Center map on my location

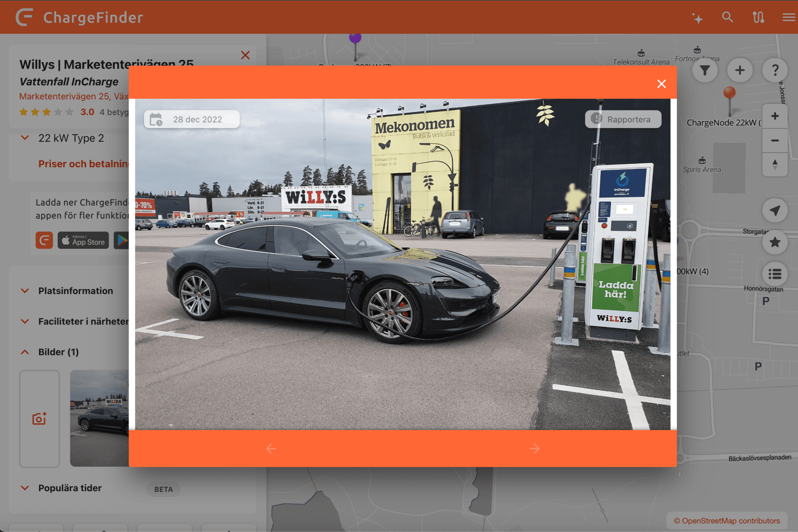tap(775, 211)
